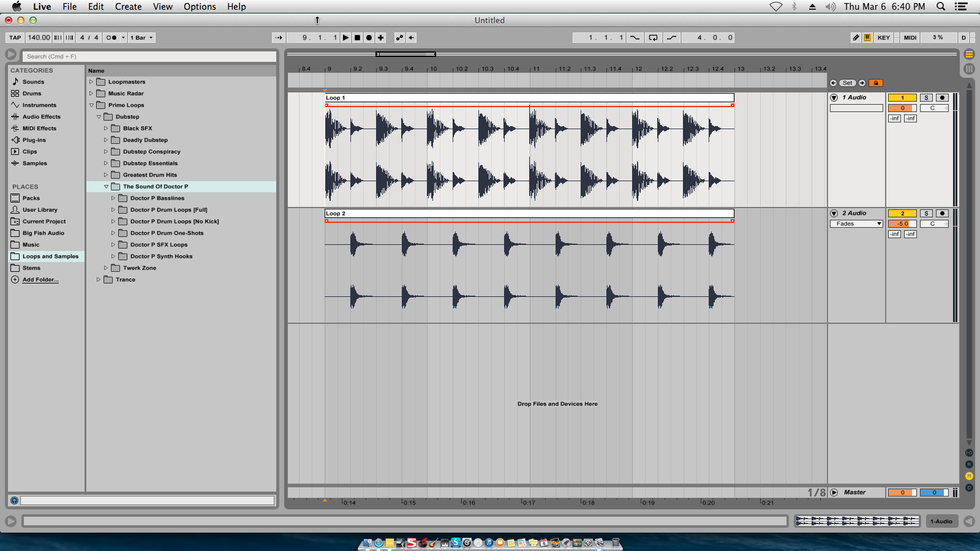The width and height of the screenshot is (980, 551).
Task: Select Draw Mode pencil tool
Action: pos(856,37)
